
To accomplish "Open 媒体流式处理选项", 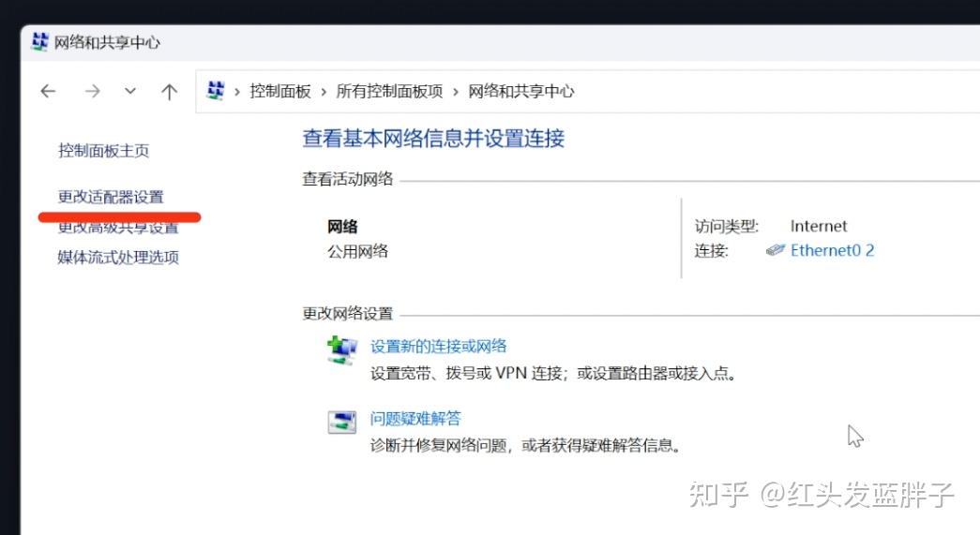I will (118, 258).
